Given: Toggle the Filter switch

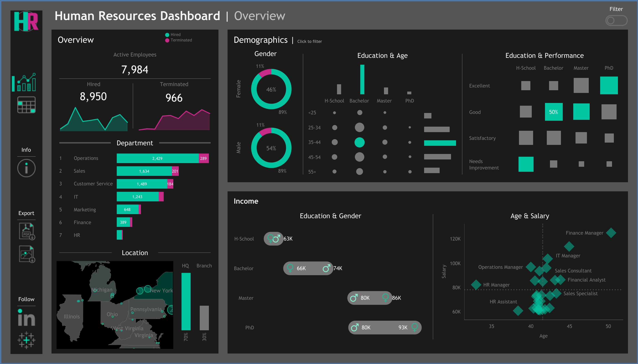Looking at the screenshot, I should [x=616, y=21].
